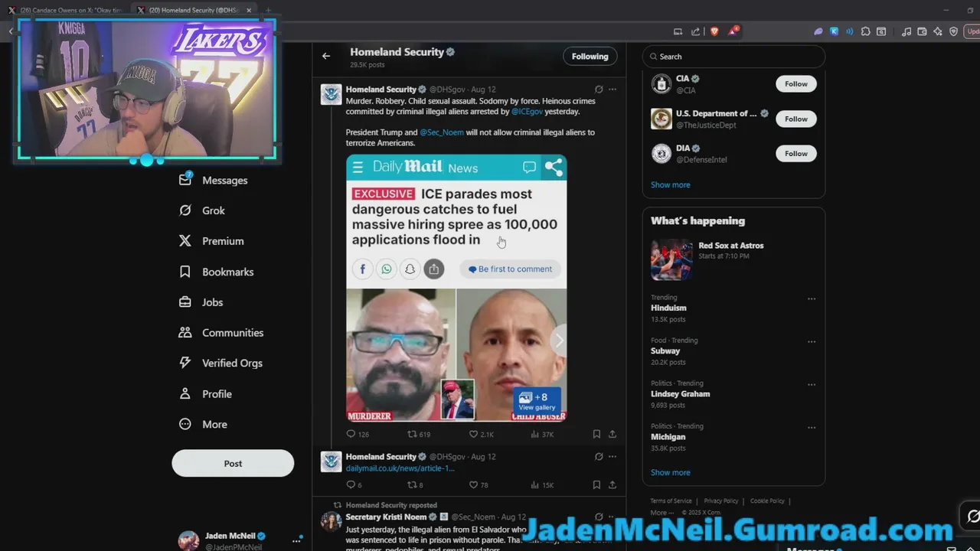Open more options on first DHS tweet
The image size is (980, 551).
click(x=612, y=90)
